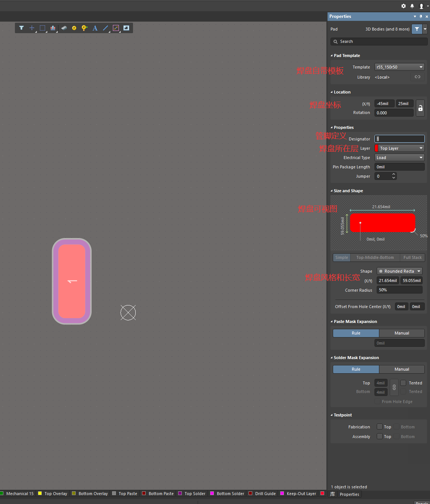Check Assembly Bottom testpoint
This screenshot has width=430, height=504.
point(397,437)
